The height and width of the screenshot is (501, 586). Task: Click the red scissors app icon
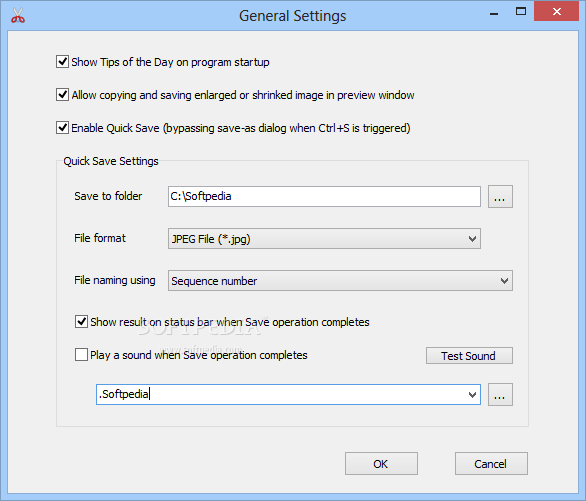[18, 15]
